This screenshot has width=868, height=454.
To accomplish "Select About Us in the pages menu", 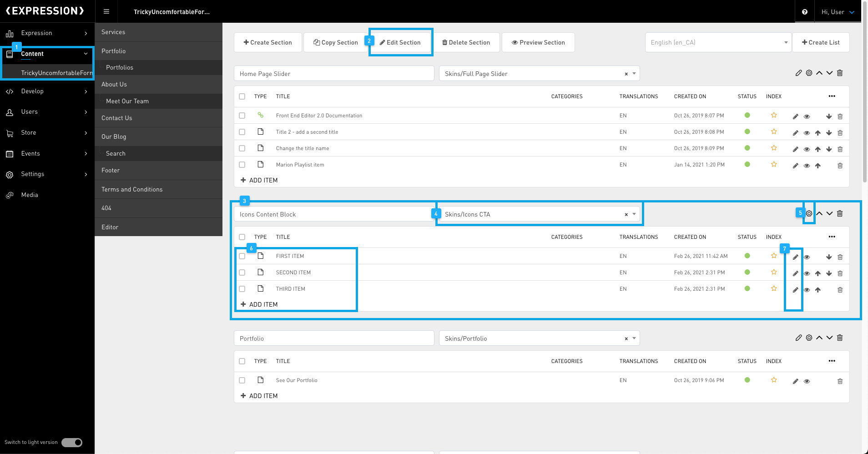I will point(114,84).
